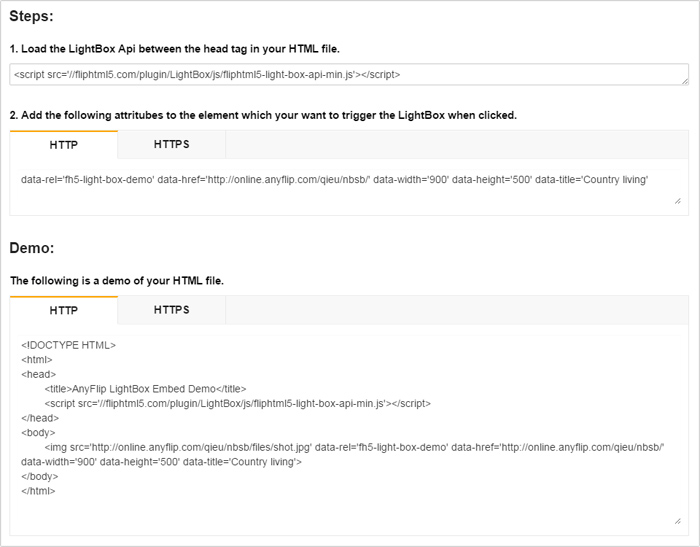Screen dimensions: 700x547
Task: Click the Demo heading
Action: coord(32,248)
